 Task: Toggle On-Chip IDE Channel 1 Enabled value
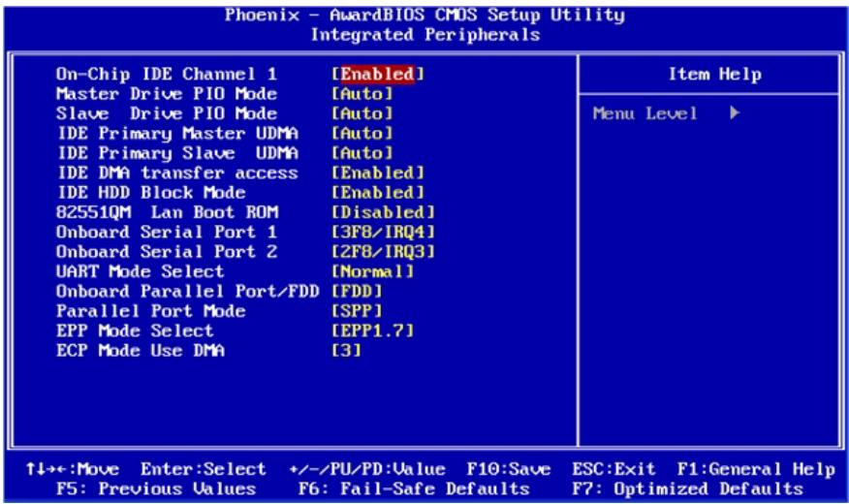(x=378, y=75)
